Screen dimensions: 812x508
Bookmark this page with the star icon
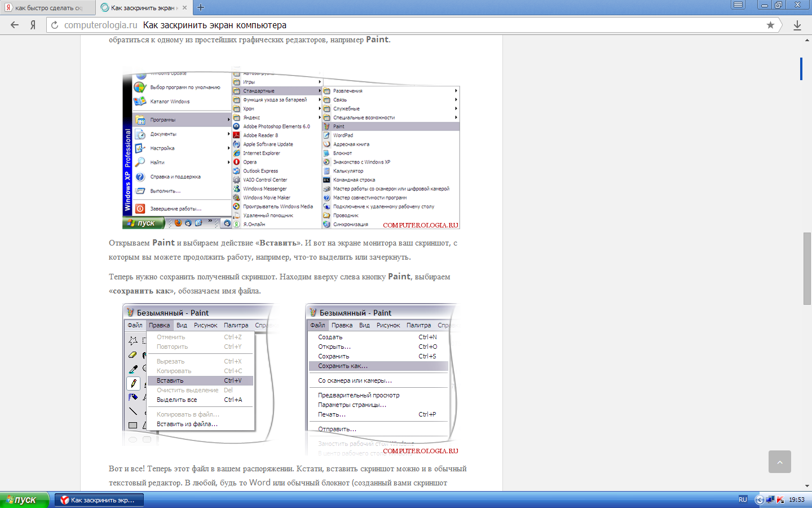coord(770,25)
